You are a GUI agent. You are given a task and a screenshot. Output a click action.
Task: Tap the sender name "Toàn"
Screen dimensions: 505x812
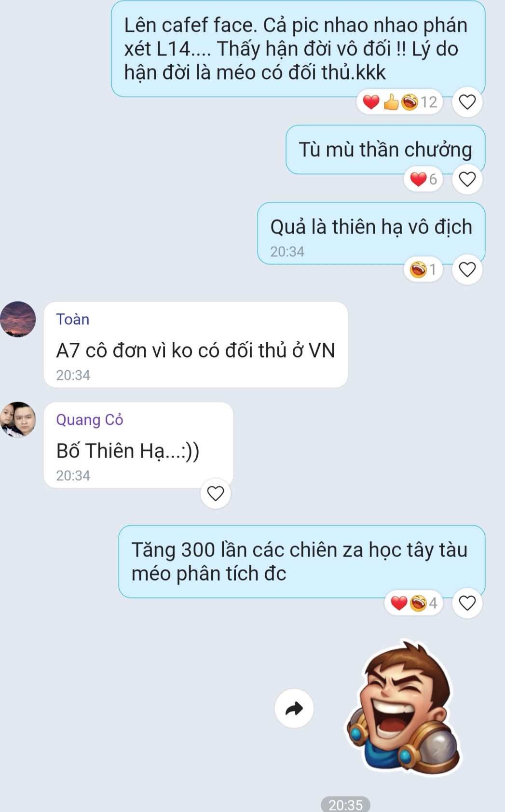(x=73, y=319)
